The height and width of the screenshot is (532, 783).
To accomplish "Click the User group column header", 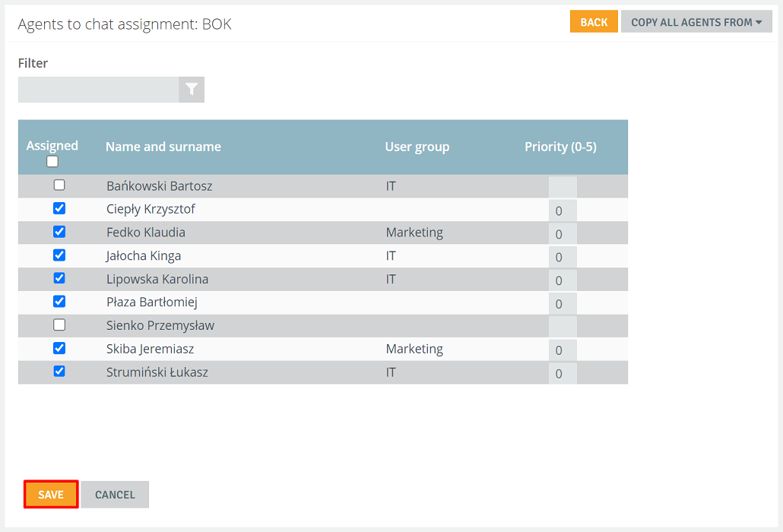I will (417, 147).
